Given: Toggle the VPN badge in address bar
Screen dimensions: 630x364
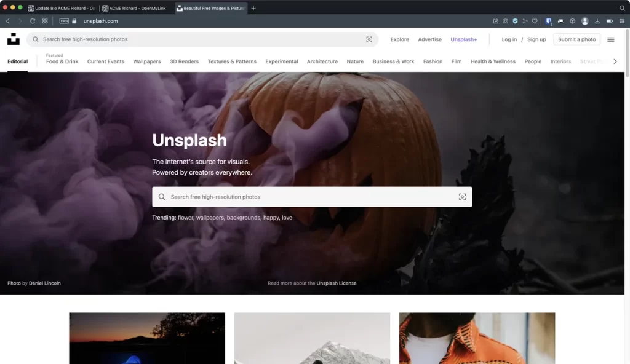Looking at the screenshot, I should coord(64,21).
